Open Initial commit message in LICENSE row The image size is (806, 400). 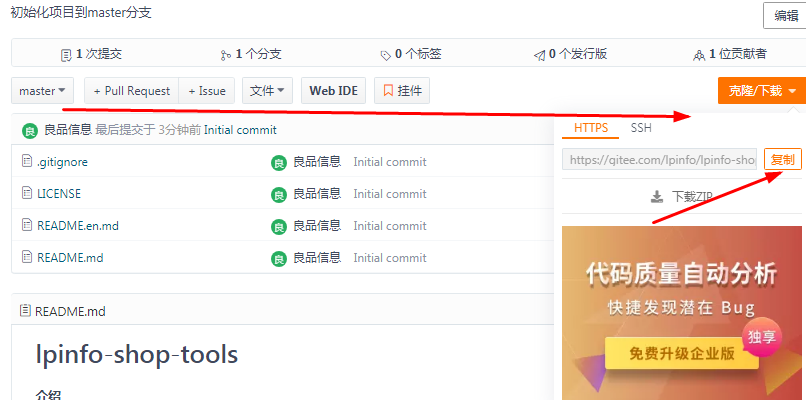point(390,194)
